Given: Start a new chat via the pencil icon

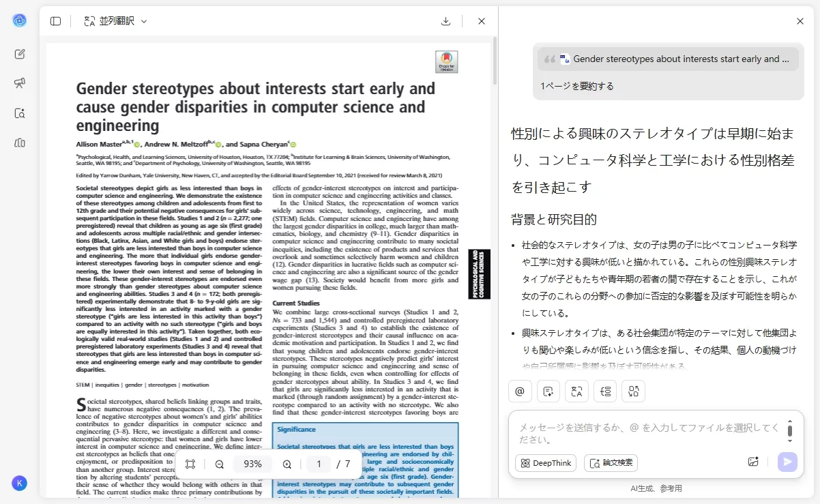Looking at the screenshot, I should point(20,54).
